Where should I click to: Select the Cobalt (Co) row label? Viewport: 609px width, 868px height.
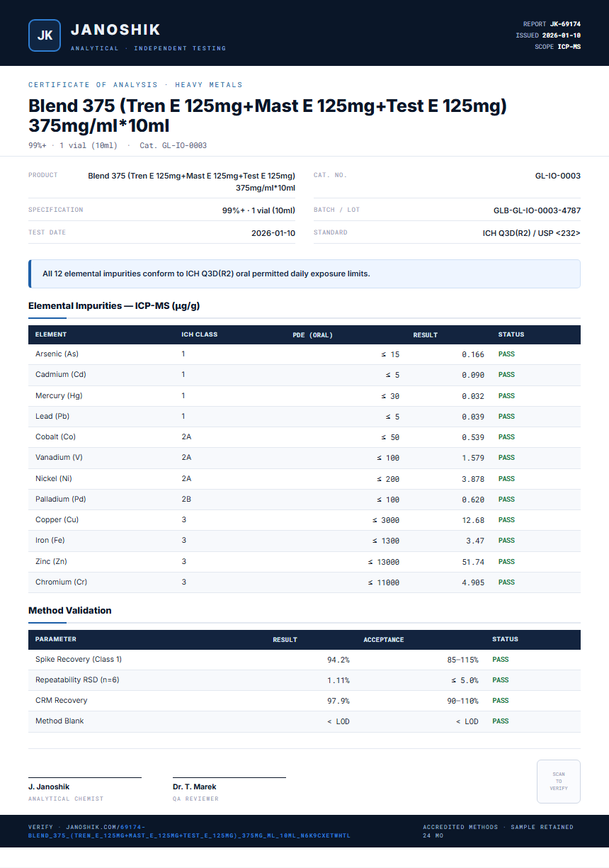pos(55,436)
